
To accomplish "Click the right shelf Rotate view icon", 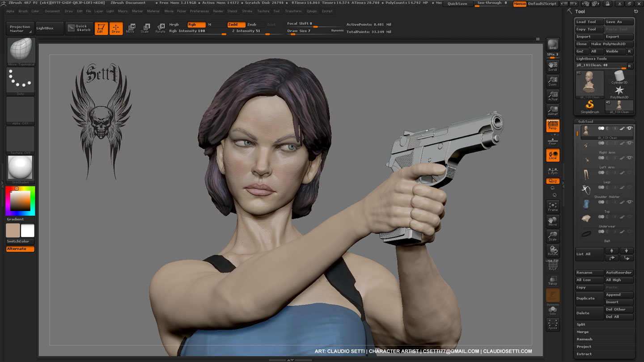I will (x=553, y=251).
